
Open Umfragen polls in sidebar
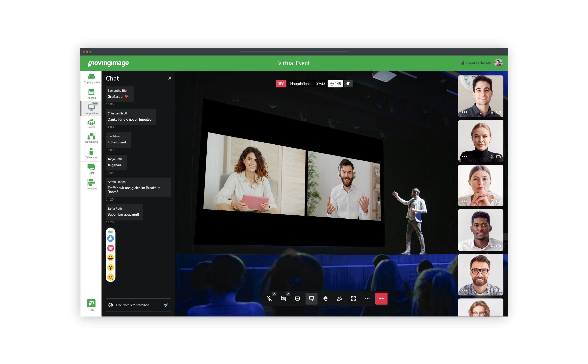[x=91, y=184]
